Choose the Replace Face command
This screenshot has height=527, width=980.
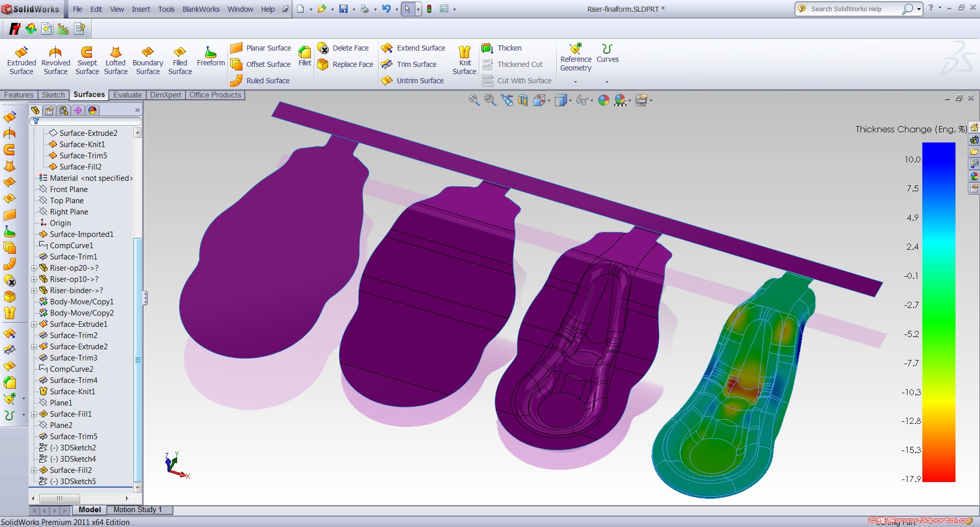345,64
